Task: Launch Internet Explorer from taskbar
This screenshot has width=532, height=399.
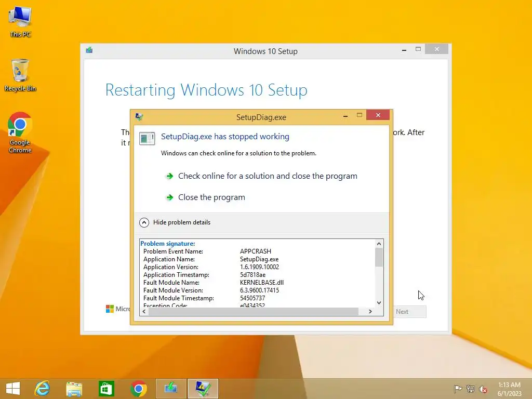Action: 42,389
